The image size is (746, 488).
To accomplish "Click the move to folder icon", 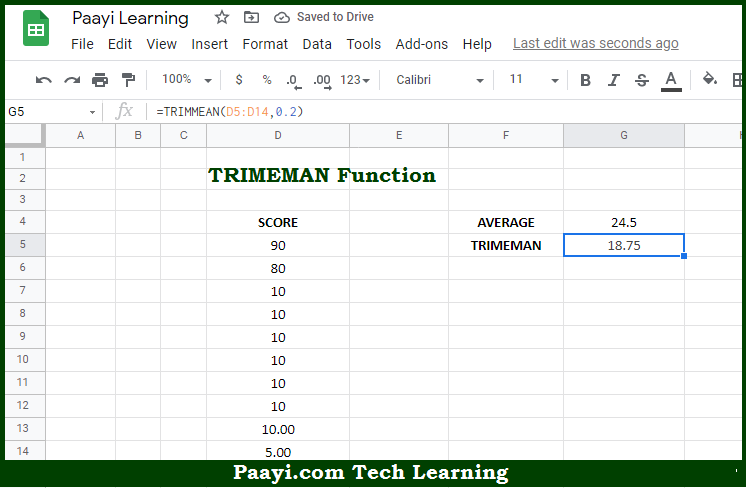I will [251, 18].
